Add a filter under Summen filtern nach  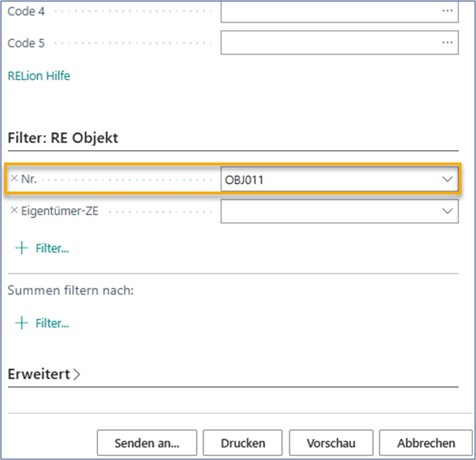pyautogui.click(x=42, y=323)
